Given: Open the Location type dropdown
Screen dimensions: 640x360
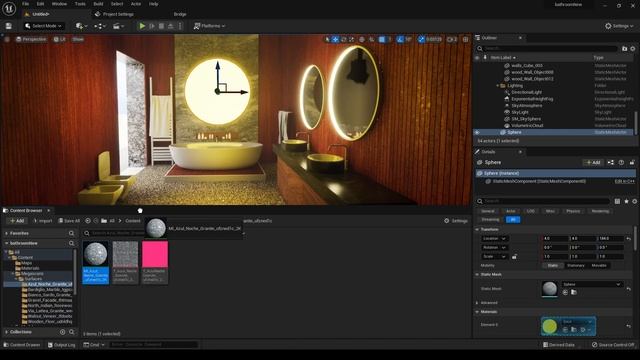Looking at the screenshot, I should tap(494, 238).
